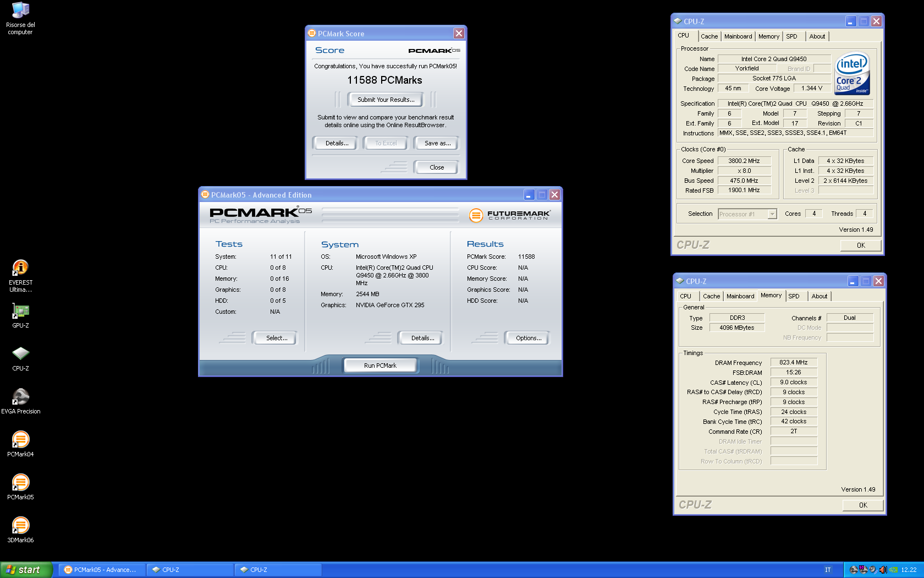This screenshot has width=924, height=578.
Task: Click Run PCMark button
Action: (380, 366)
